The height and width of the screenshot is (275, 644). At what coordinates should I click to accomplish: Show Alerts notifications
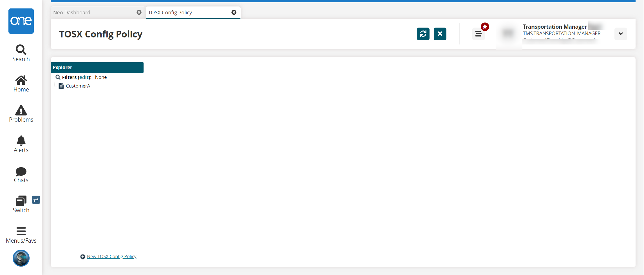21,144
